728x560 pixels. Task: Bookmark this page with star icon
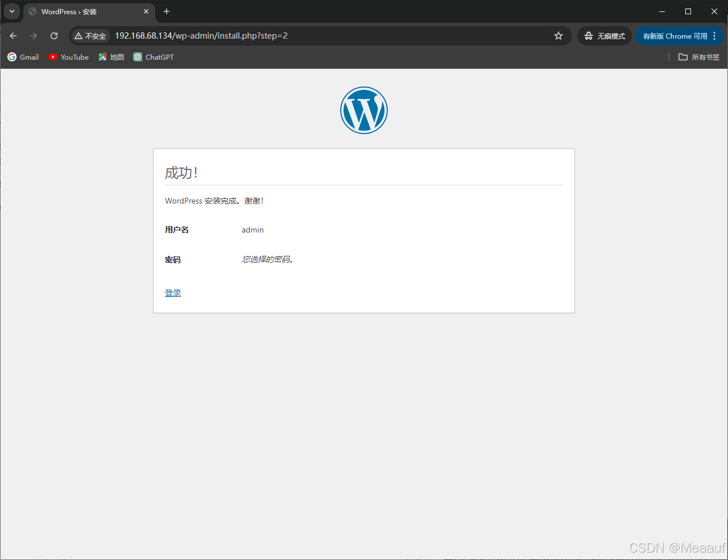click(x=559, y=36)
